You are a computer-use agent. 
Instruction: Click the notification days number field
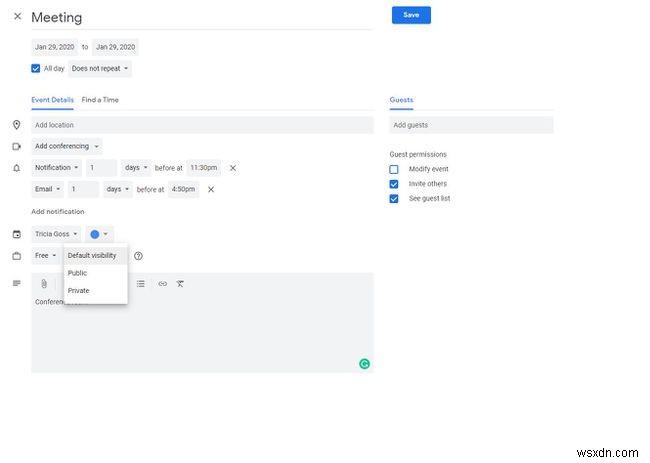[102, 167]
